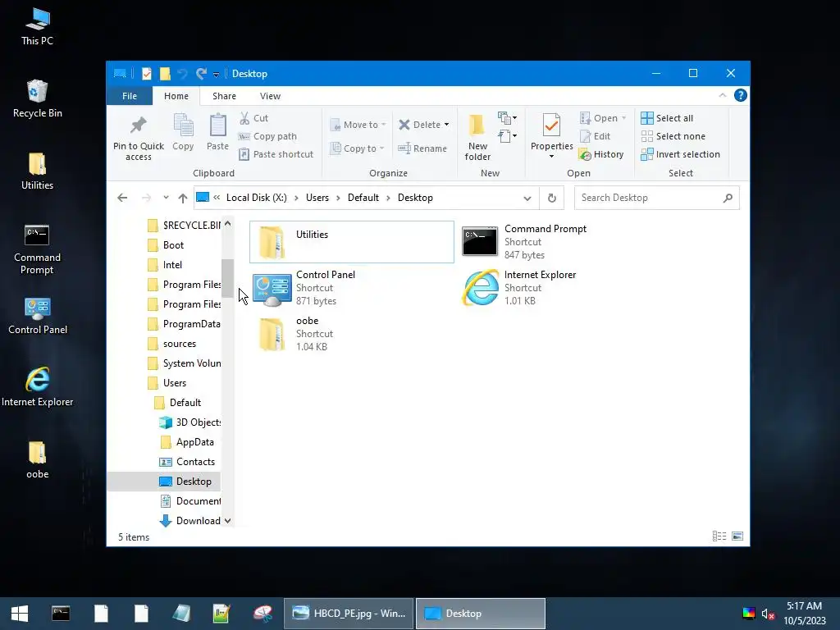Open recent locations dropdown arrow

click(x=166, y=198)
